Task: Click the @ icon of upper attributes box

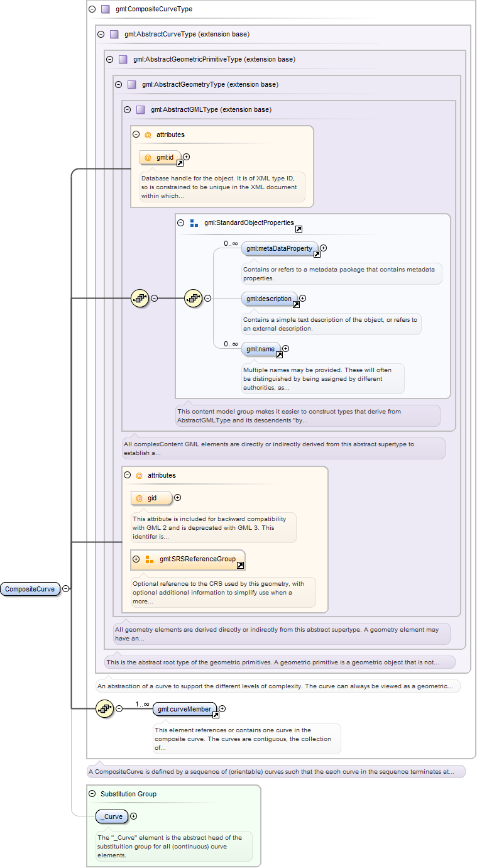Action: (x=148, y=135)
